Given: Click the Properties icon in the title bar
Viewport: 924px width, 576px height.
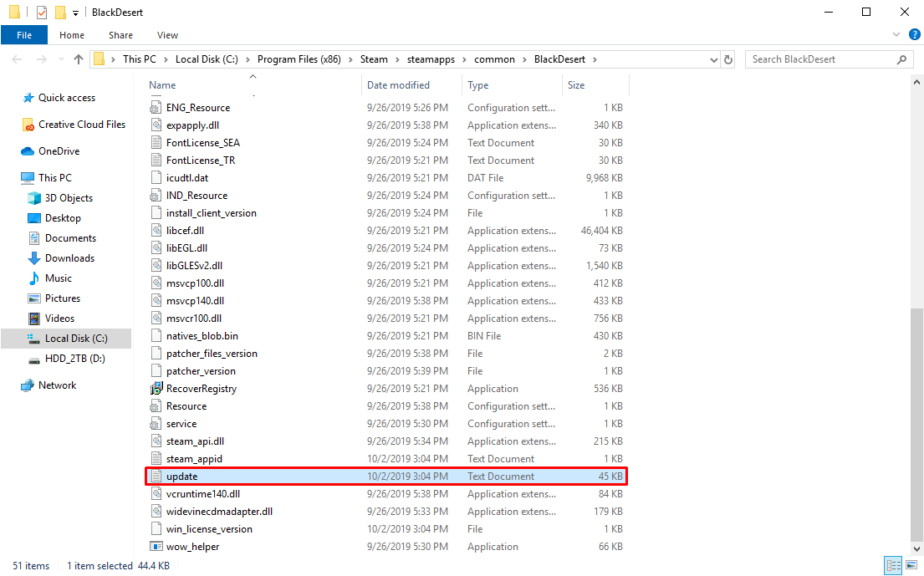Looking at the screenshot, I should tap(42, 13).
